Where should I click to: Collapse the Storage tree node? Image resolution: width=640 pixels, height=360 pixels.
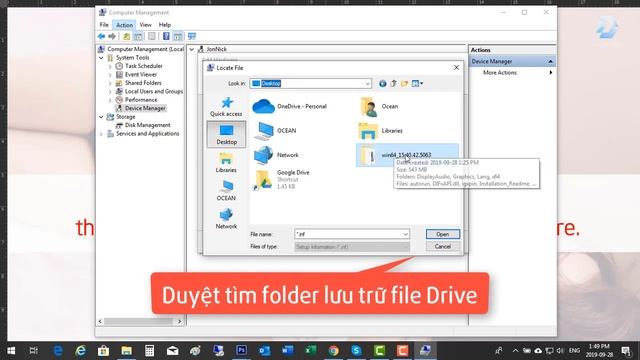tap(101, 117)
